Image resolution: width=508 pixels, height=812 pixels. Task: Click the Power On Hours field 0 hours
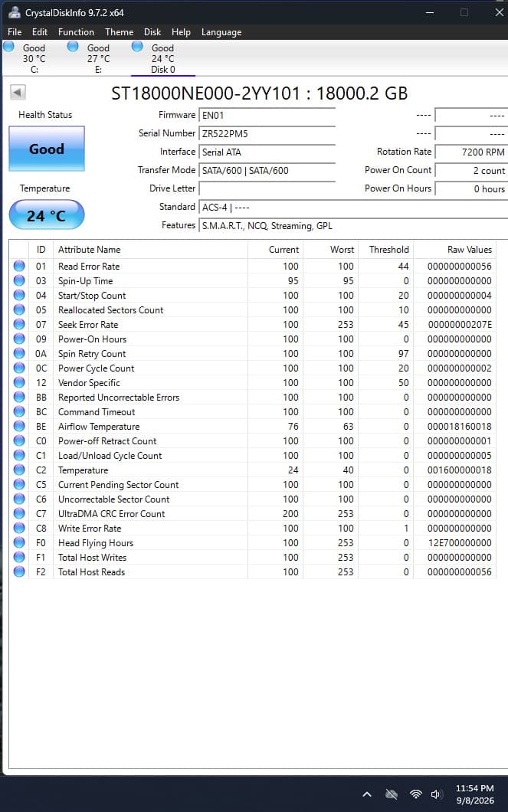tap(471, 189)
